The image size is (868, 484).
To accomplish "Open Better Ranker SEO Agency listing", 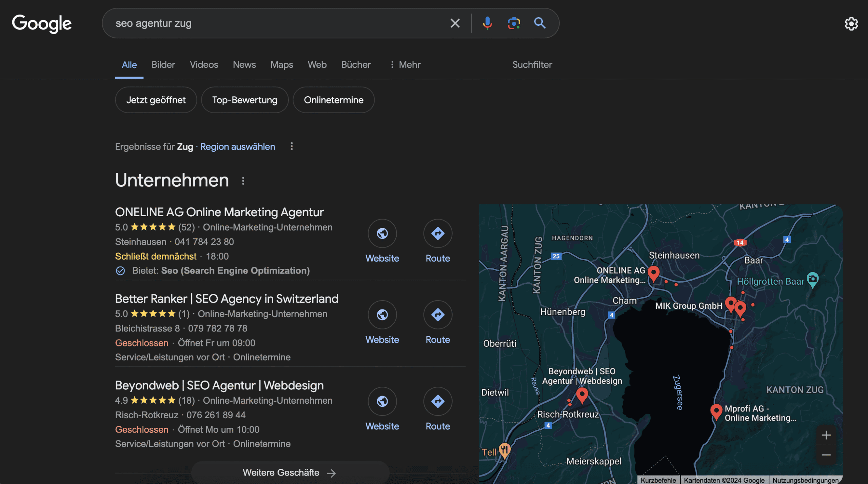I will (x=226, y=299).
